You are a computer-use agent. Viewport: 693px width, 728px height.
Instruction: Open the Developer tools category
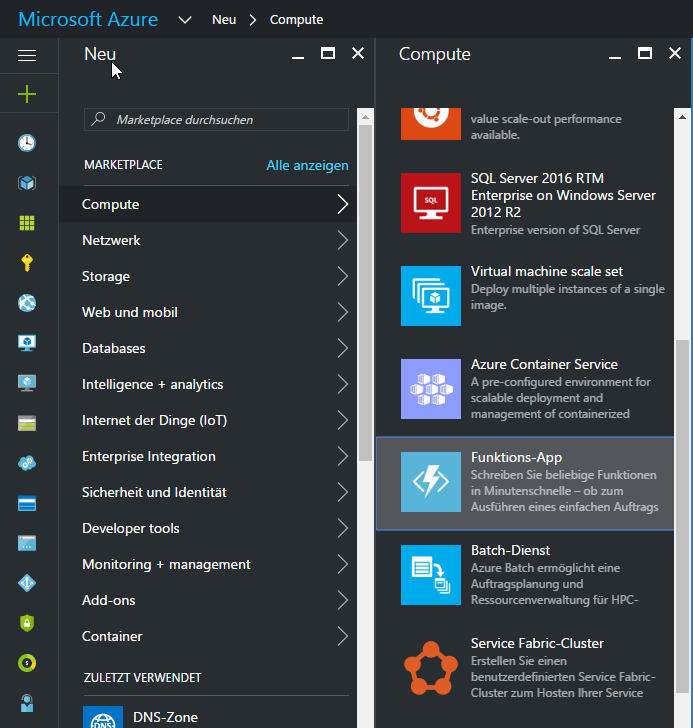point(208,528)
